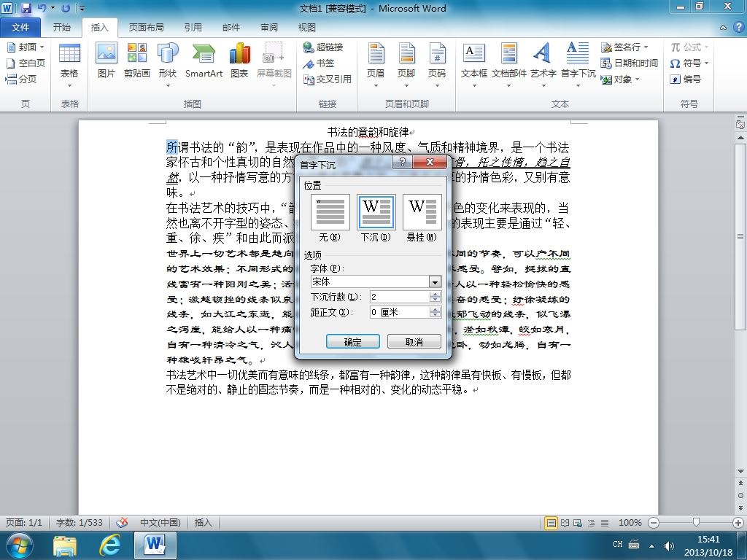Switch to the Review (审阅) tab
747x560 pixels.
click(x=269, y=27)
